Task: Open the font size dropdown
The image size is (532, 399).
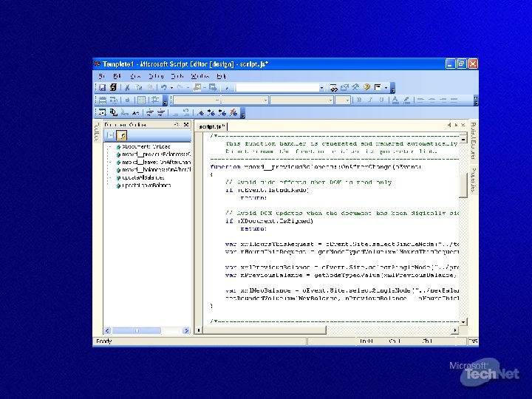Action: [x=347, y=100]
